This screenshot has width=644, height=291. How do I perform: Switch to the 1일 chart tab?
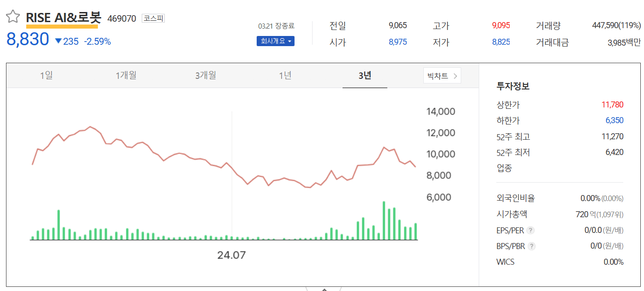click(46, 75)
